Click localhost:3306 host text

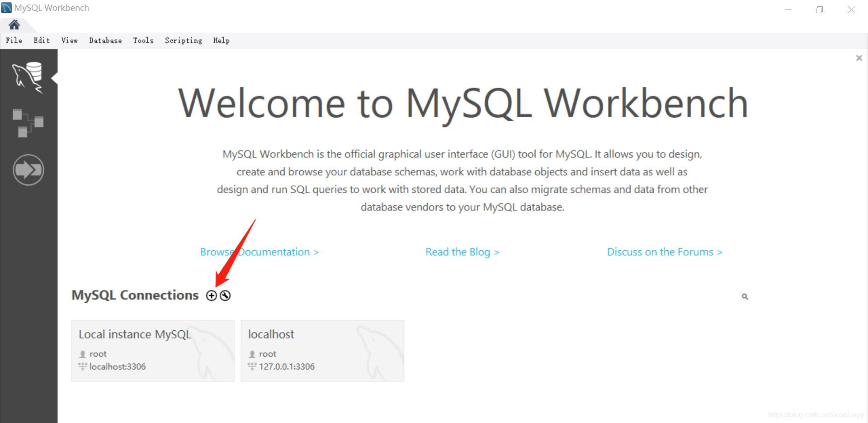coord(118,366)
